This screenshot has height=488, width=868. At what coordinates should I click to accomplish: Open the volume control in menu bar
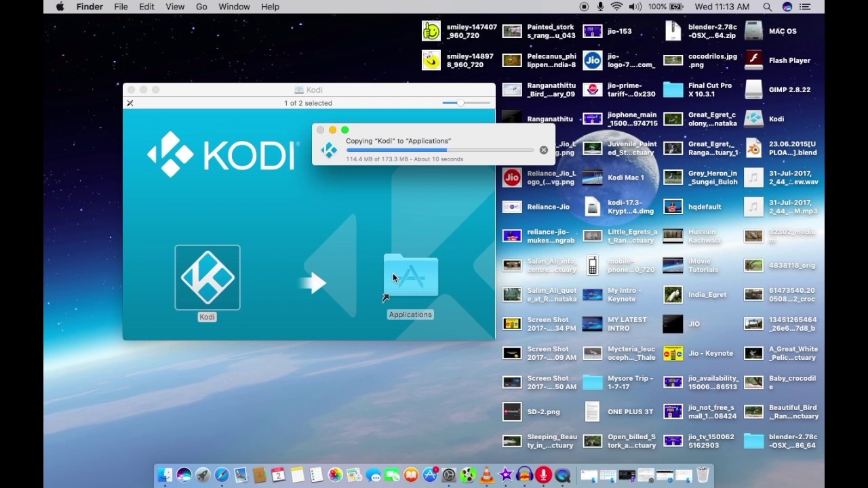tap(635, 7)
